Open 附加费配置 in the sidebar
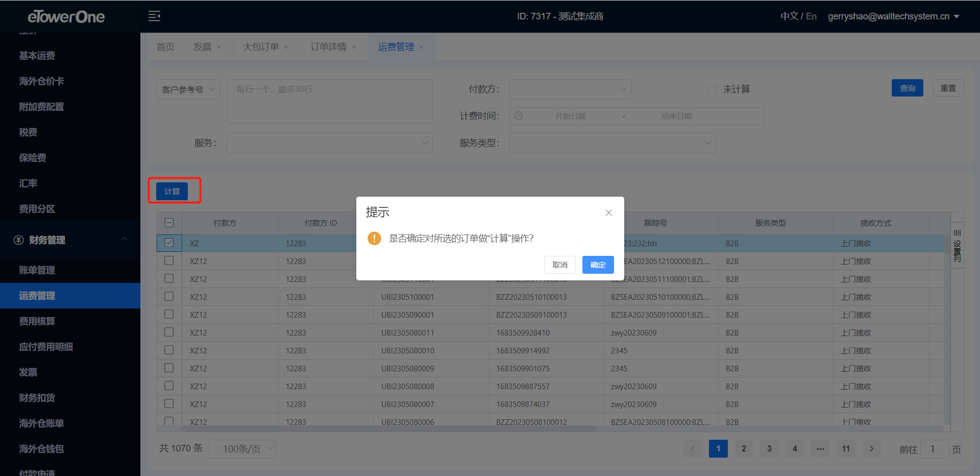980x476 pixels. pyautogui.click(x=70, y=107)
